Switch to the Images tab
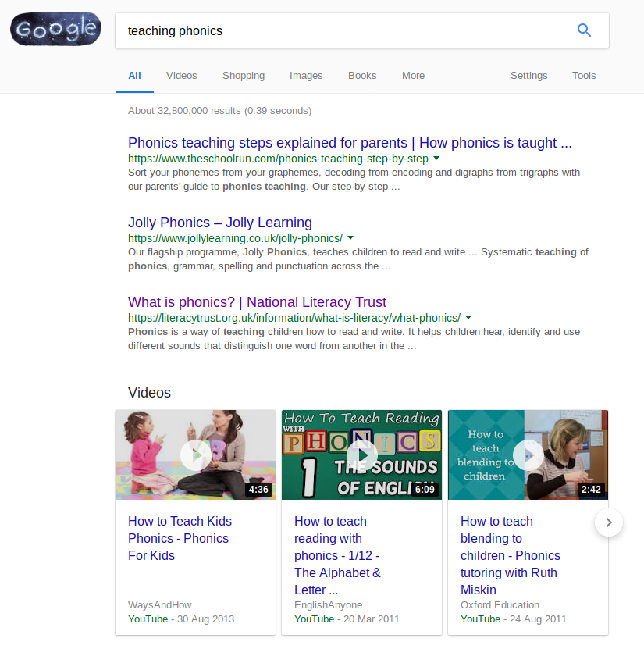Image resolution: width=644 pixels, height=656 pixels. coord(306,76)
